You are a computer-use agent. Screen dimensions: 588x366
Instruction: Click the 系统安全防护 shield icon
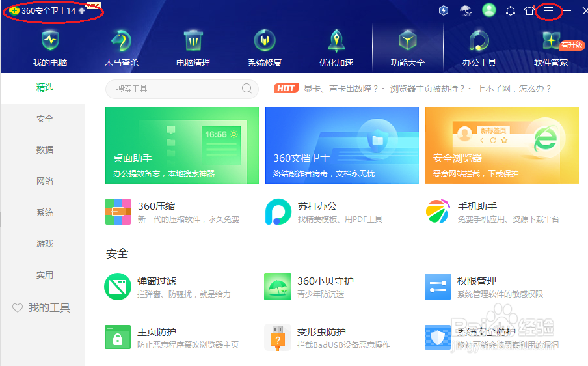tap(438, 337)
